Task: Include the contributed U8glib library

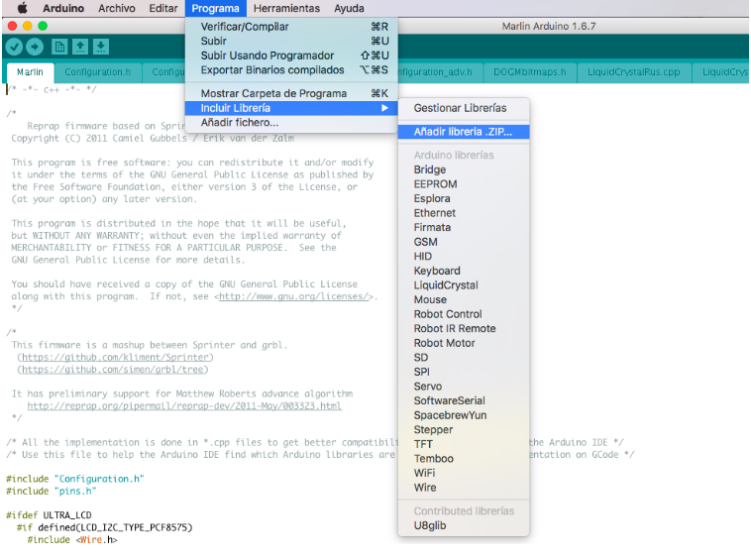Action: 463,525
